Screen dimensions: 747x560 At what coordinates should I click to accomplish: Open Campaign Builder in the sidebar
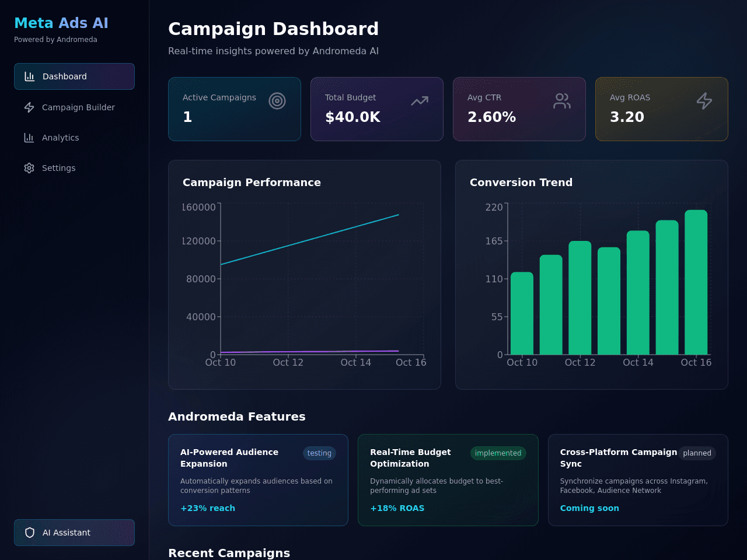tap(74, 107)
